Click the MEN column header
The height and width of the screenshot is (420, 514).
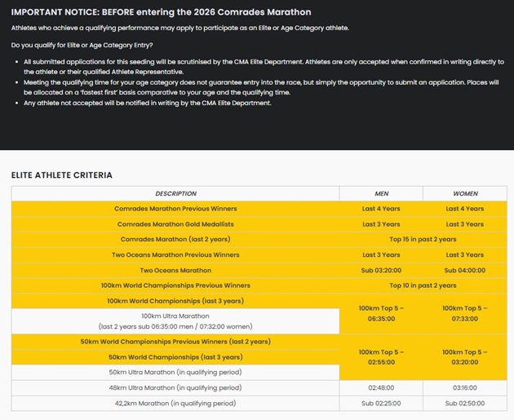pyautogui.click(x=380, y=193)
